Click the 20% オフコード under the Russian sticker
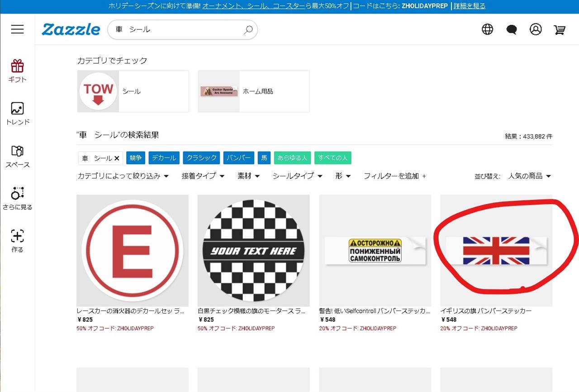Image resolution: width=579 pixels, height=392 pixels. (358, 328)
